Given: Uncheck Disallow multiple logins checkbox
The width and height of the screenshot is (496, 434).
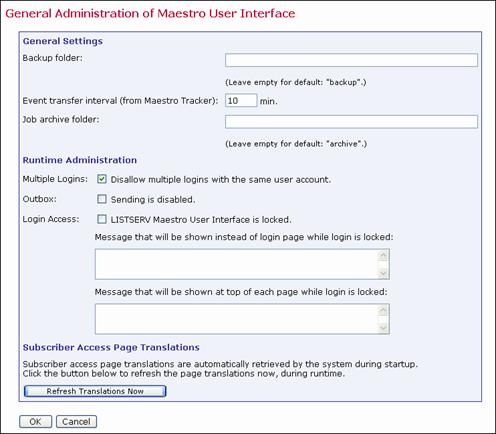Looking at the screenshot, I should tap(102, 179).
